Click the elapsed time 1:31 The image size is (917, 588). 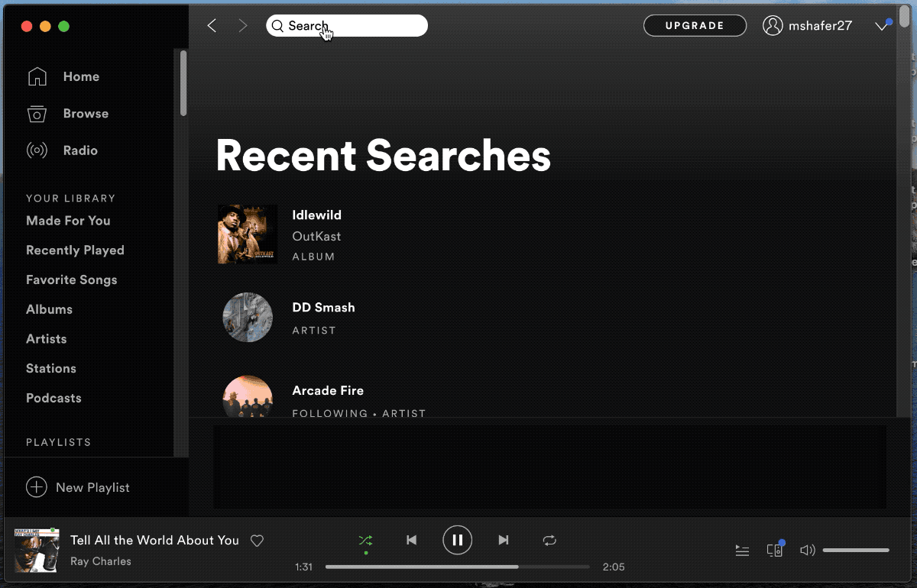(x=303, y=567)
